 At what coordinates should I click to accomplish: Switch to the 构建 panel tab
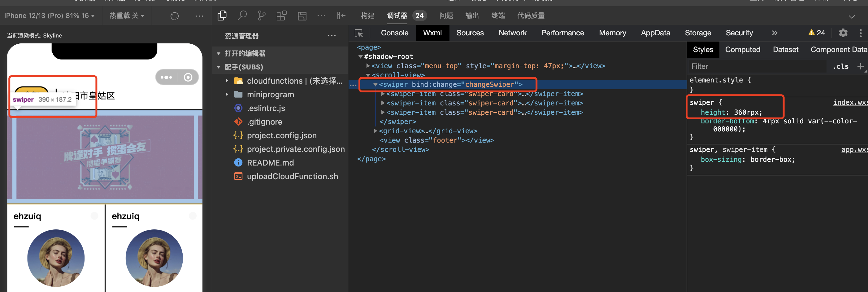[367, 15]
